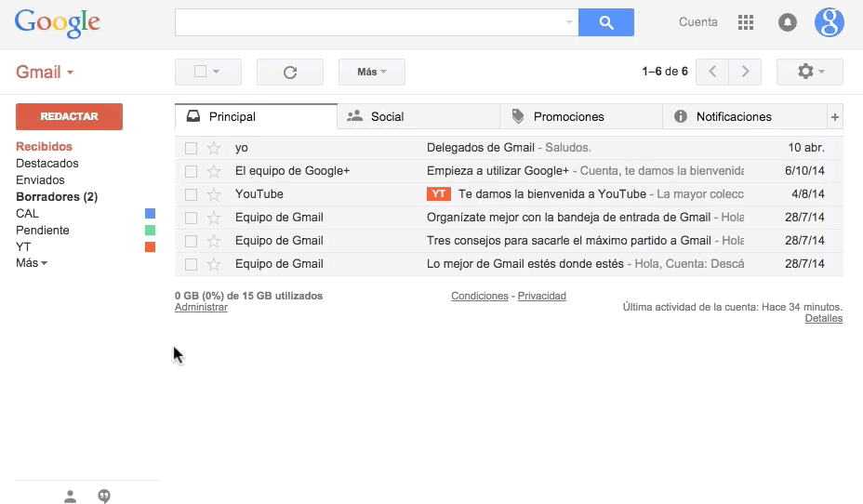Click the Administrar storage link
This screenshot has height=504, width=863.
201,307
